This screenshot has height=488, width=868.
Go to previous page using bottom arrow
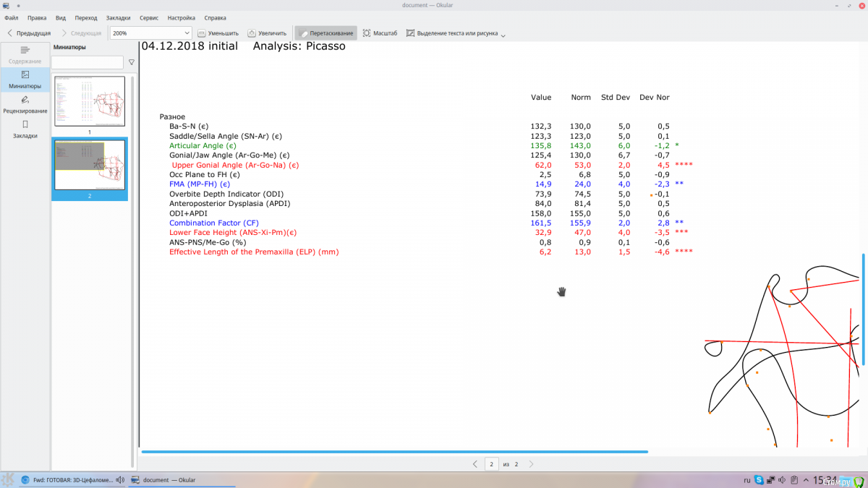click(x=475, y=464)
